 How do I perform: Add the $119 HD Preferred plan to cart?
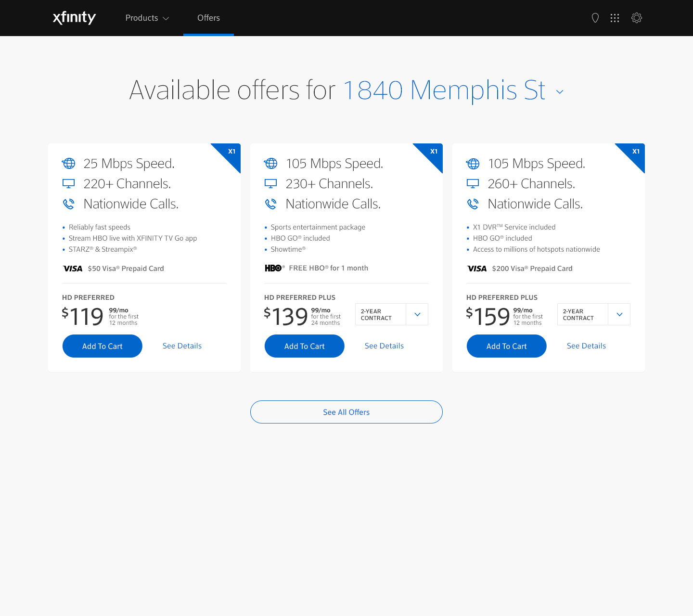tap(103, 346)
